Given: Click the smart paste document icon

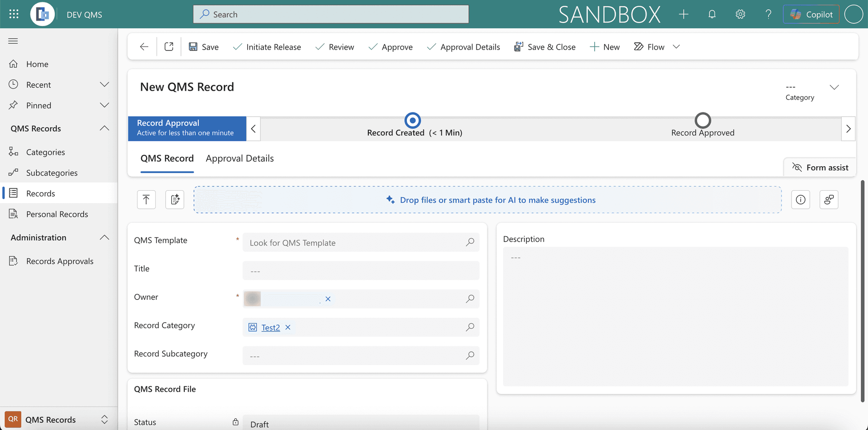Looking at the screenshot, I should click(x=175, y=199).
